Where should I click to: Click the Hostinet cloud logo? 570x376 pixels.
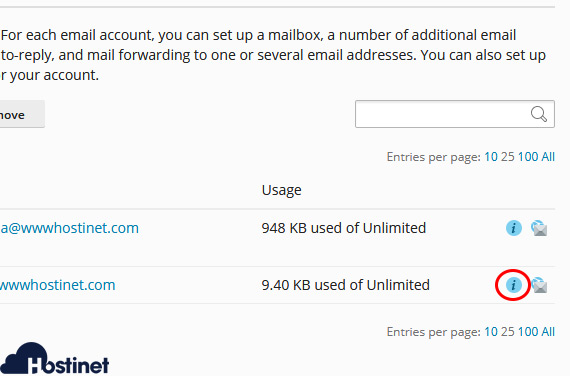coord(55,359)
